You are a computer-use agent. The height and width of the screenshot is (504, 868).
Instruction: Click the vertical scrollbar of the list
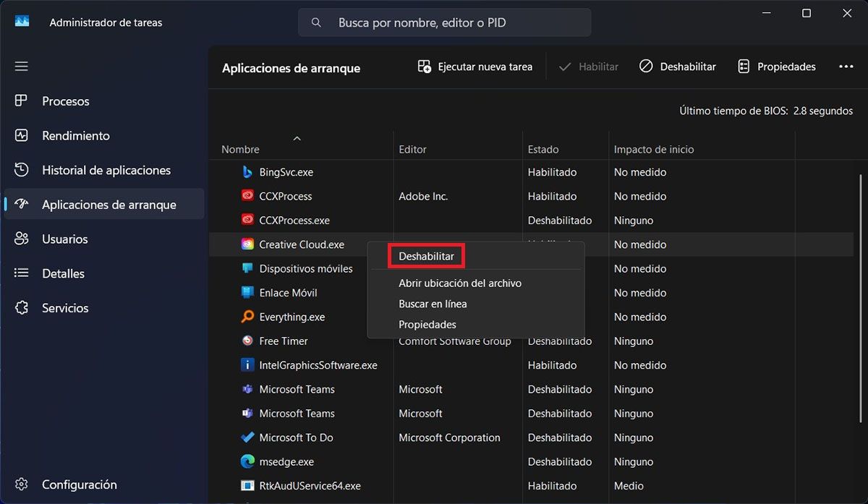pyautogui.click(x=860, y=304)
